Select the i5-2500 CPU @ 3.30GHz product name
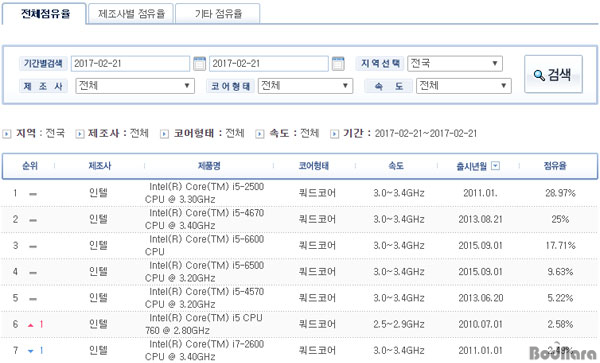Screen dimensions: 600x363 point(205,193)
